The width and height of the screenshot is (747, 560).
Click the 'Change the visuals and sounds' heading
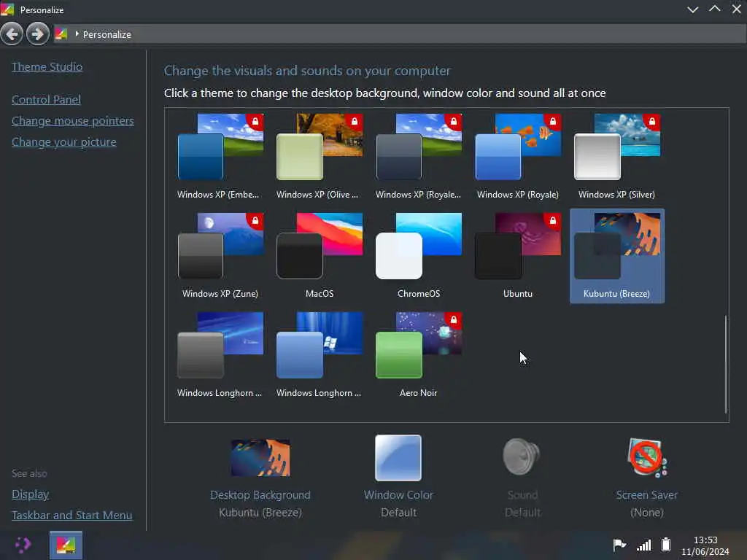(307, 71)
